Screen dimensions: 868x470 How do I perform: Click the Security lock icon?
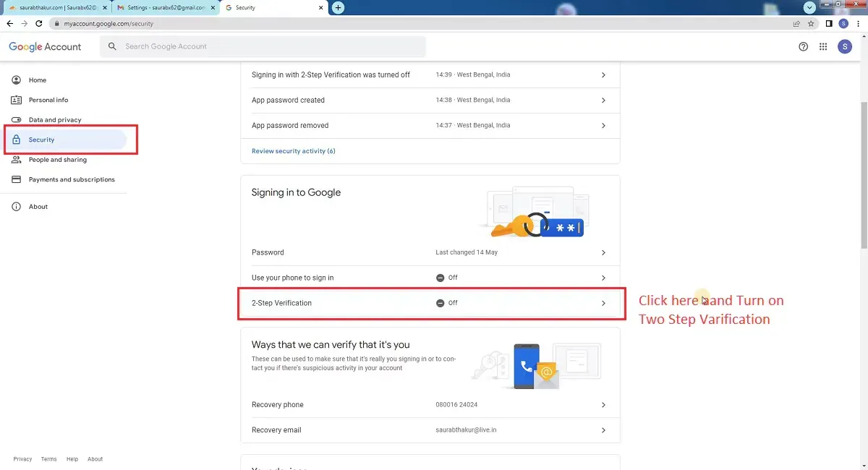pos(16,140)
